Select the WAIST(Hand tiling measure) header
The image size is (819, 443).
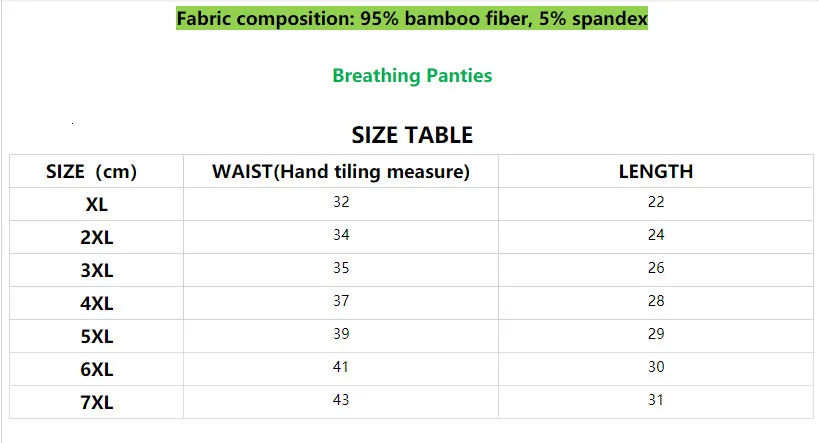341,171
